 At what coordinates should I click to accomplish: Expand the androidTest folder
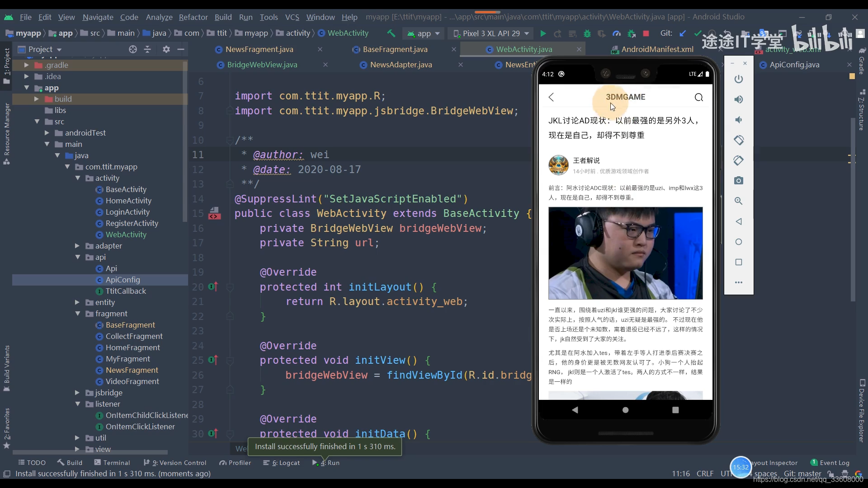click(x=47, y=133)
